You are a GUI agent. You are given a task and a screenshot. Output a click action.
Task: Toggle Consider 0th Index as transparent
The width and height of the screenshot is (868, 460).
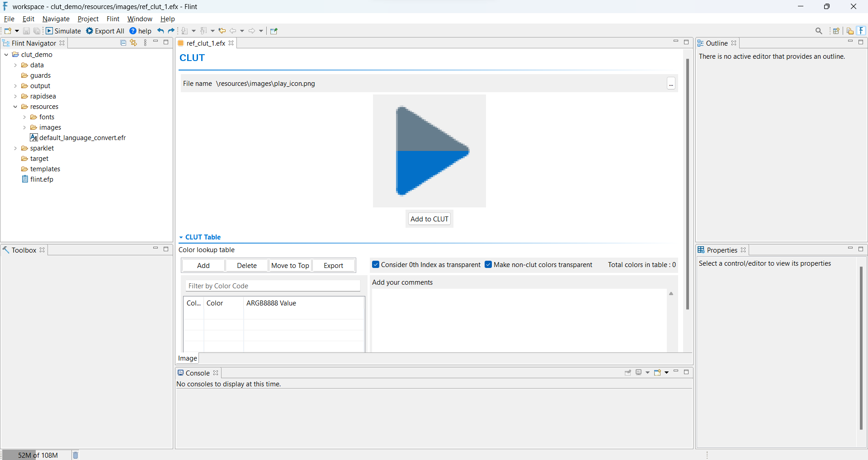[376, 265]
